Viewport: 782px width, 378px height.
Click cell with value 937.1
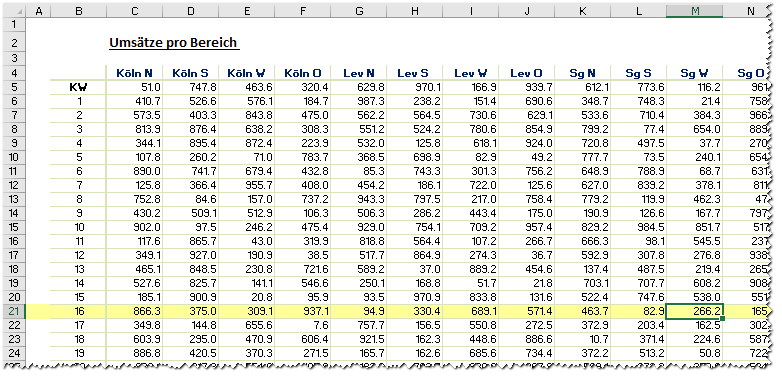[302, 312]
